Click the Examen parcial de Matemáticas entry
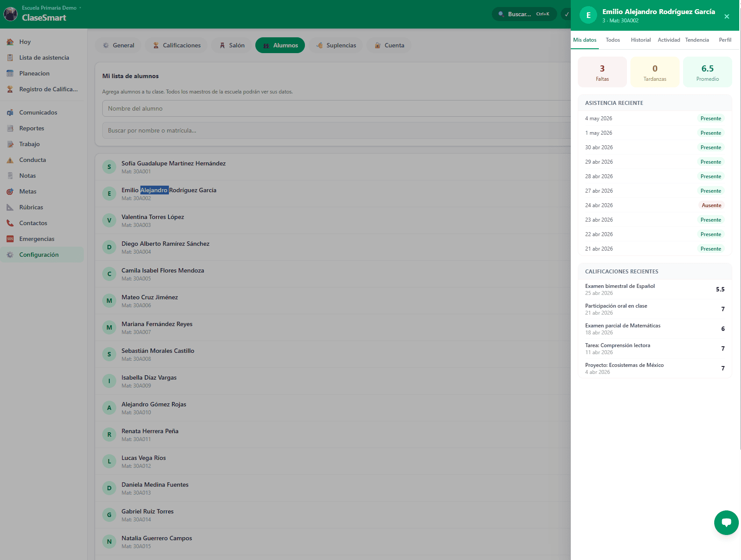The image size is (741, 560). tap(655, 329)
